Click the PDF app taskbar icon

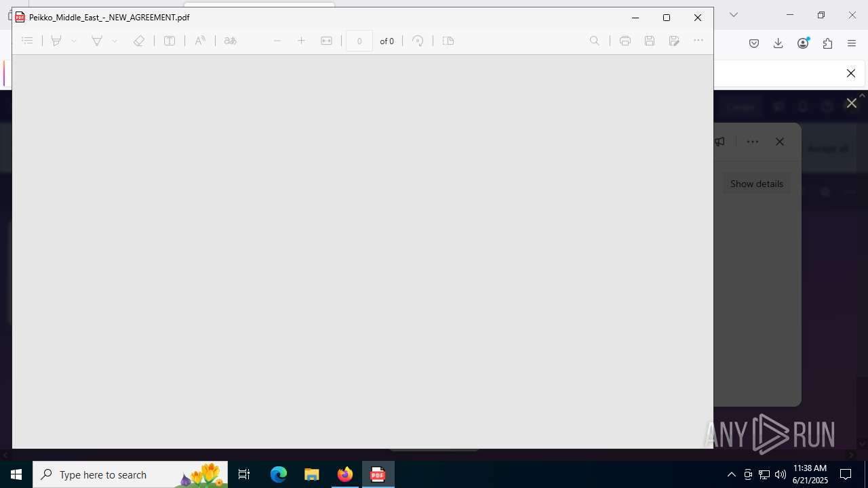378,474
